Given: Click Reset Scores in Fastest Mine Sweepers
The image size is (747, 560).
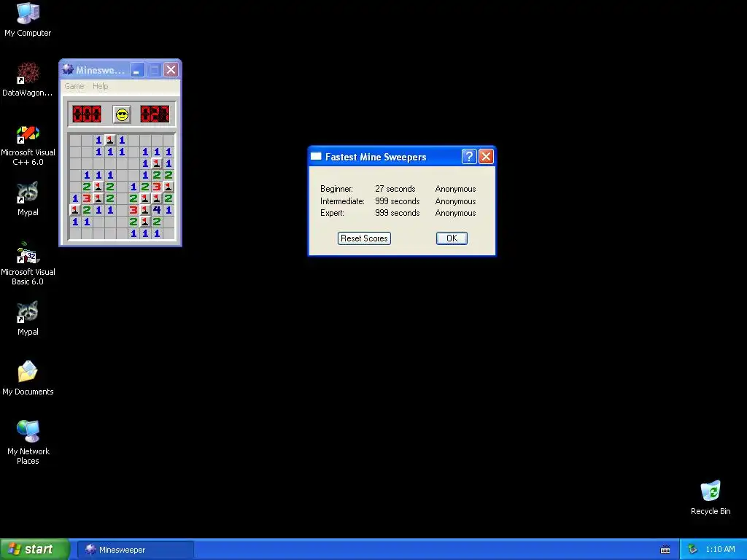Looking at the screenshot, I should pos(365,238).
